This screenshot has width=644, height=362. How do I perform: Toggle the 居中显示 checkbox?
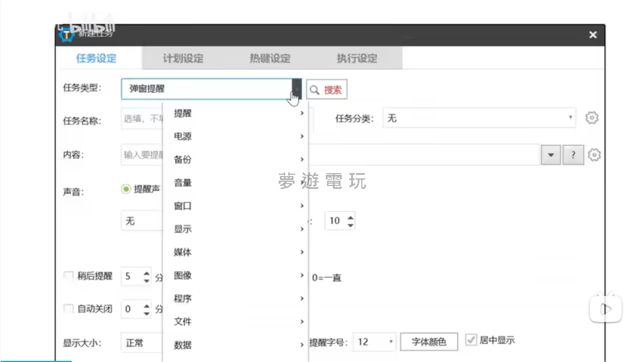[471, 340]
